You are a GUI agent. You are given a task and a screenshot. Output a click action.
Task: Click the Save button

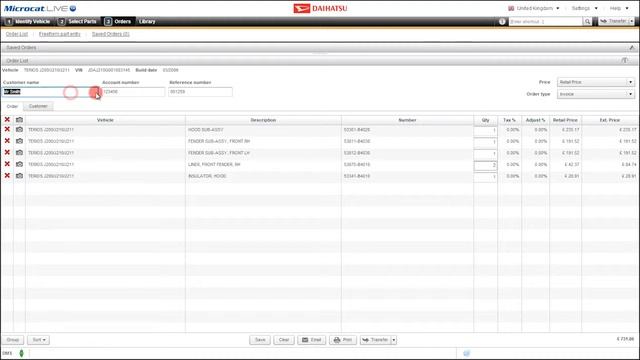click(x=260, y=340)
